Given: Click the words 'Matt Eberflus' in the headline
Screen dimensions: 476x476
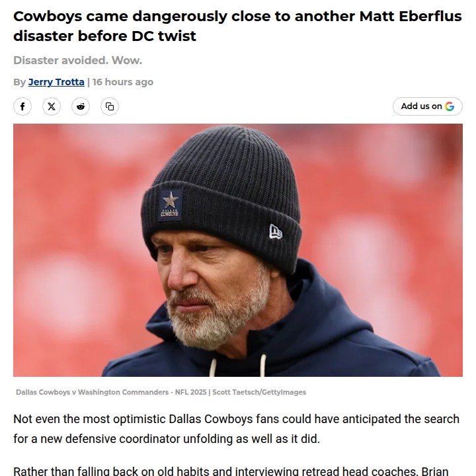Looking at the screenshot, I should (x=411, y=17).
